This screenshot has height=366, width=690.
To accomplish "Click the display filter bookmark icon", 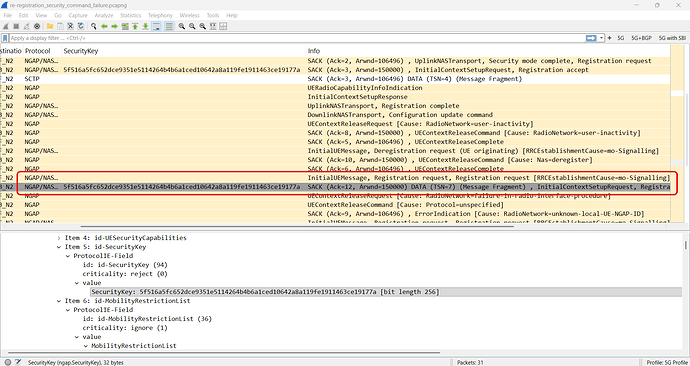I will point(5,38).
